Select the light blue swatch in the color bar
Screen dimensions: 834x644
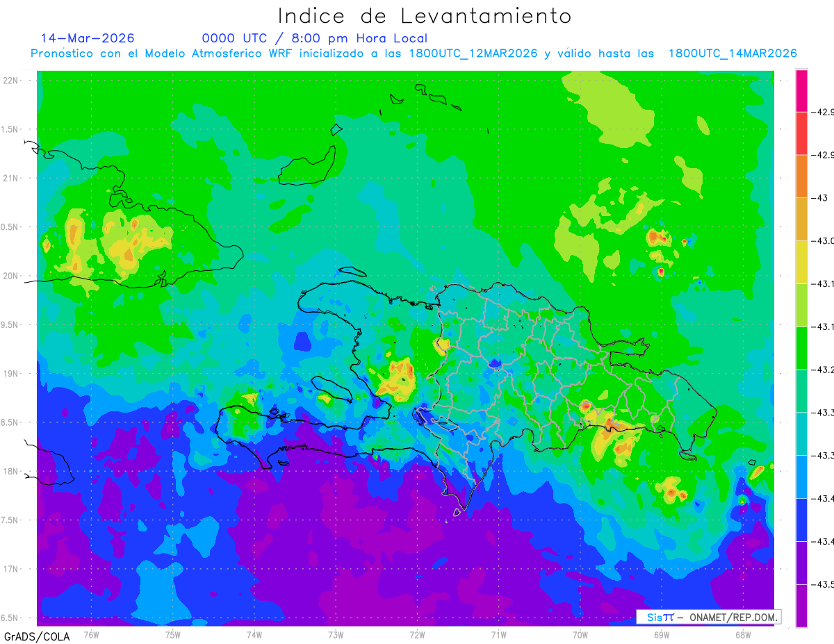click(x=801, y=477)
